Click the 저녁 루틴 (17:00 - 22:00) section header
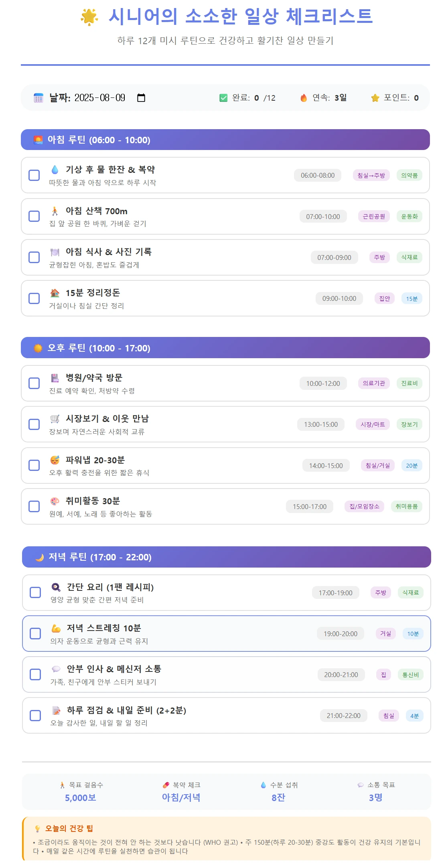Viewport: 448px width, 868px height. (x=226, y=557)
